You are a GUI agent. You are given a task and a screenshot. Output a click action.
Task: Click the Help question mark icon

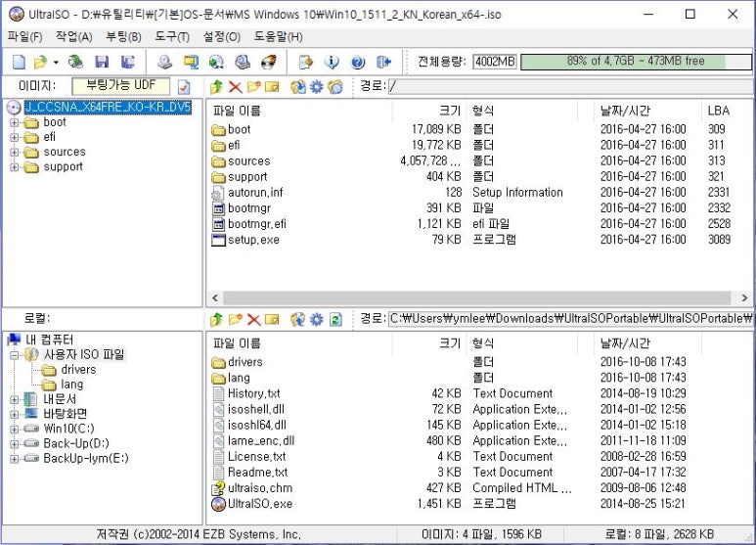358,62
